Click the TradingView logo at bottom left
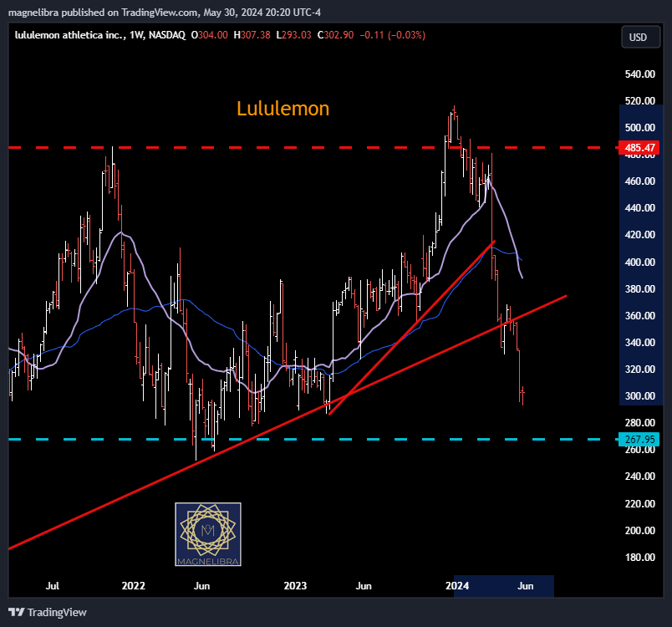672x627 pixels. pyautogui.click(x=48, y=613)
